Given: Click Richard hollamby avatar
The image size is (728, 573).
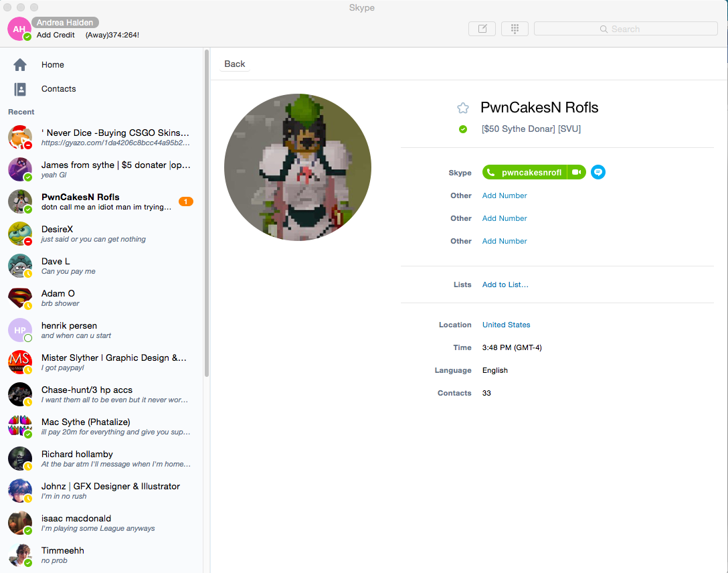Looking at the screenshot, I should [20, 459].
